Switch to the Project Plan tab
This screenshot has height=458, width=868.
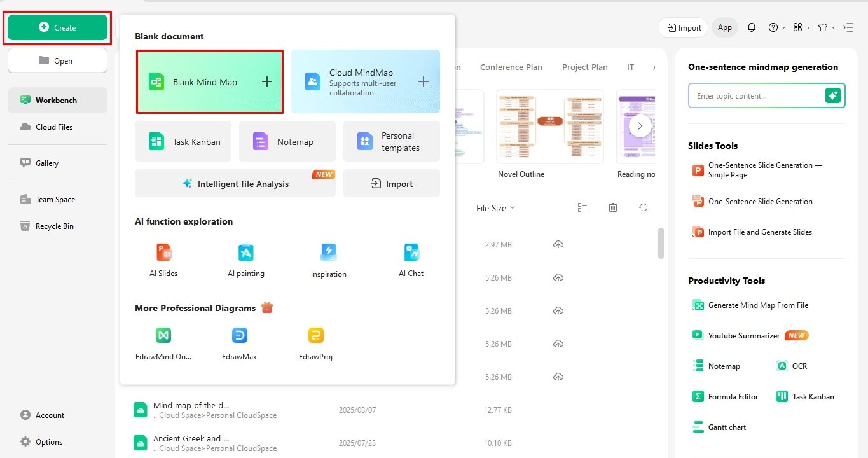coord(585,67)
